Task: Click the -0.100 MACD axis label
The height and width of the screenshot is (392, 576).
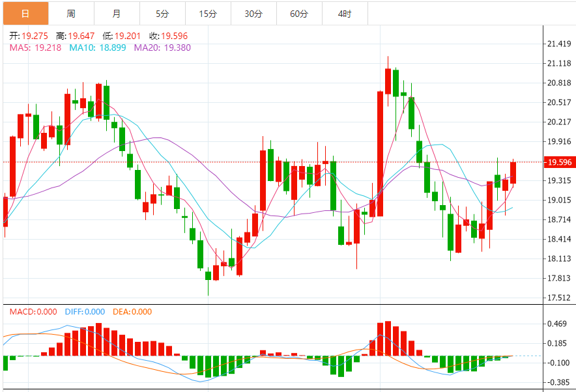Action: (x=558, y=363)
